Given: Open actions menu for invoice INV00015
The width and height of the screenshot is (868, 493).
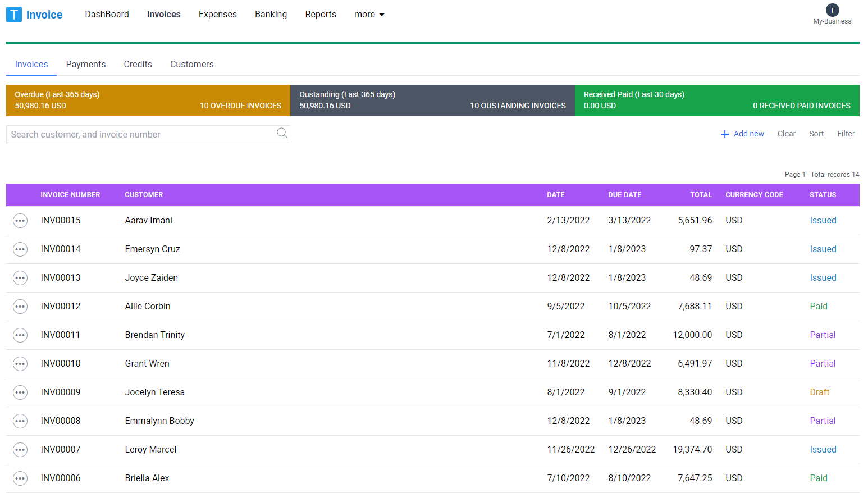Looking at the screenshot, I should point(20,221).
